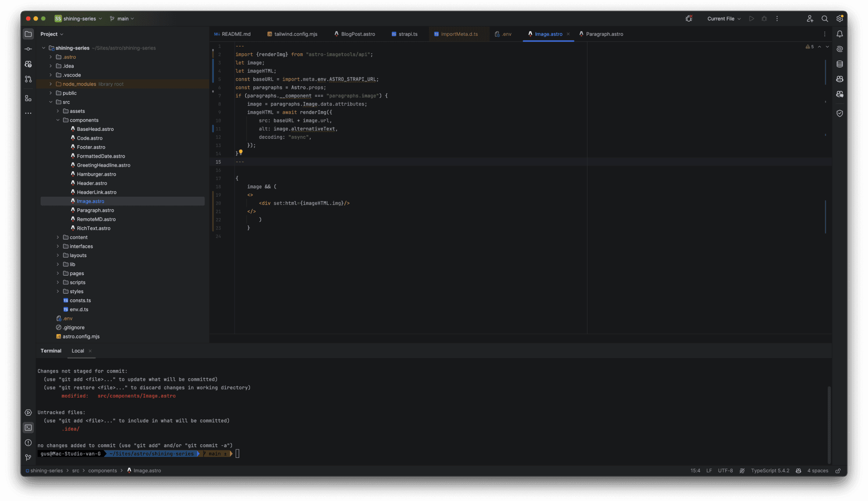
Task: Open the Problems tool window icon
Action: 28,443
